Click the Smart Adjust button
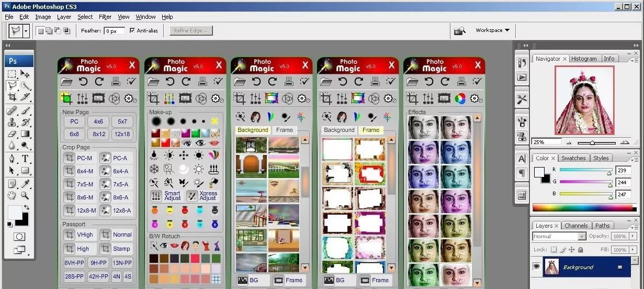This screenshot has width=644, height=289. coord(166,196)
